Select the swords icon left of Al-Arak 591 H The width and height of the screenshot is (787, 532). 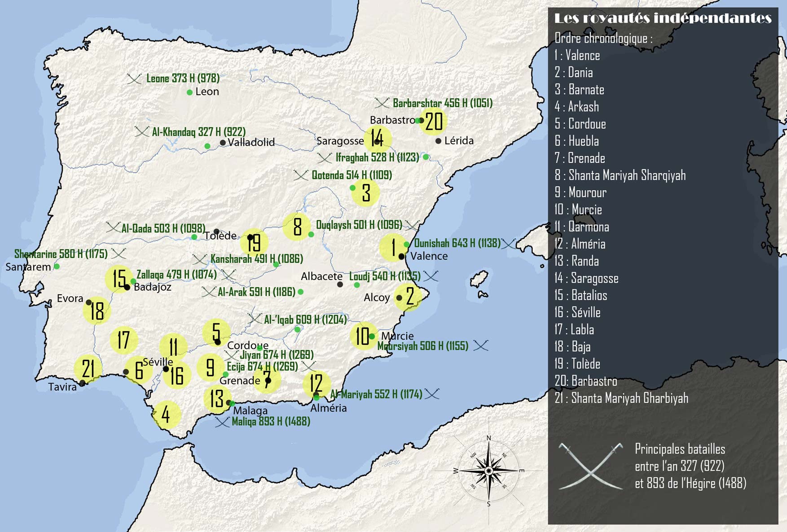tap(208, 292)
